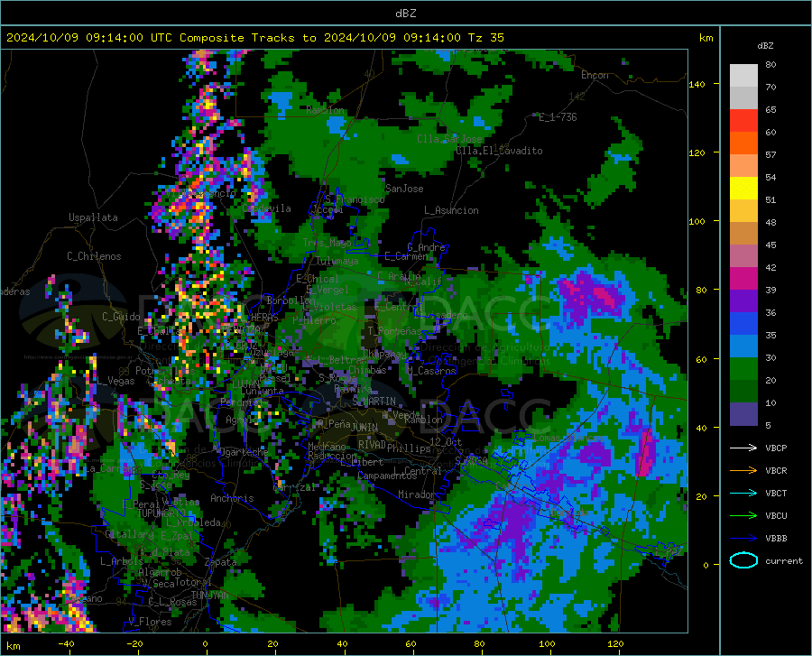Viewport: 812px width, 656px height.
Task: Click the Carrizal map label
Action: [x=294, y=487]
